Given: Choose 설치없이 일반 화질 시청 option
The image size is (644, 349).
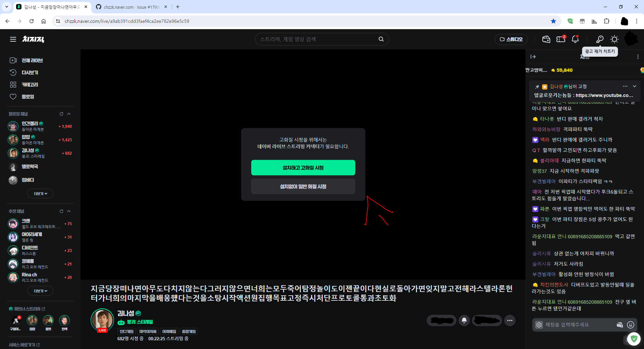Looking at the screenshot, I should click(303, 187).
